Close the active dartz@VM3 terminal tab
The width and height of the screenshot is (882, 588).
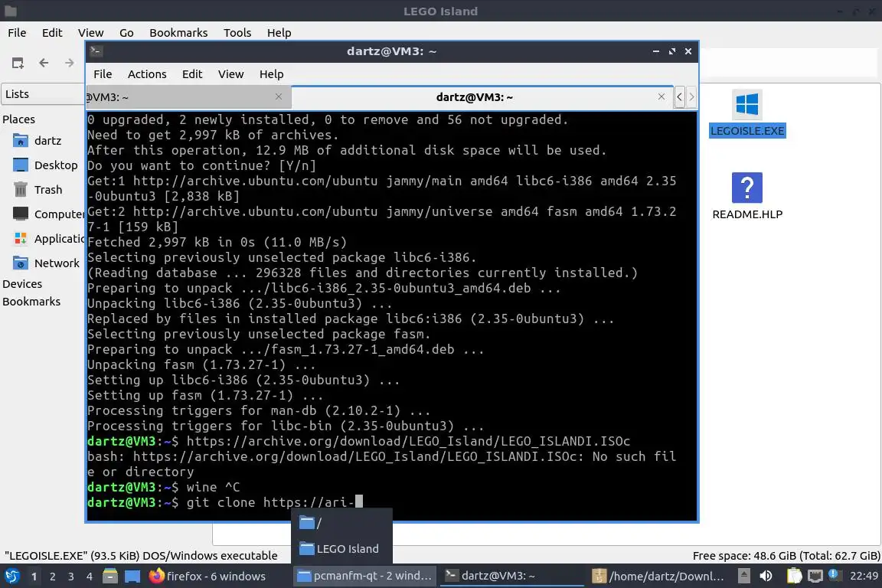661,96
